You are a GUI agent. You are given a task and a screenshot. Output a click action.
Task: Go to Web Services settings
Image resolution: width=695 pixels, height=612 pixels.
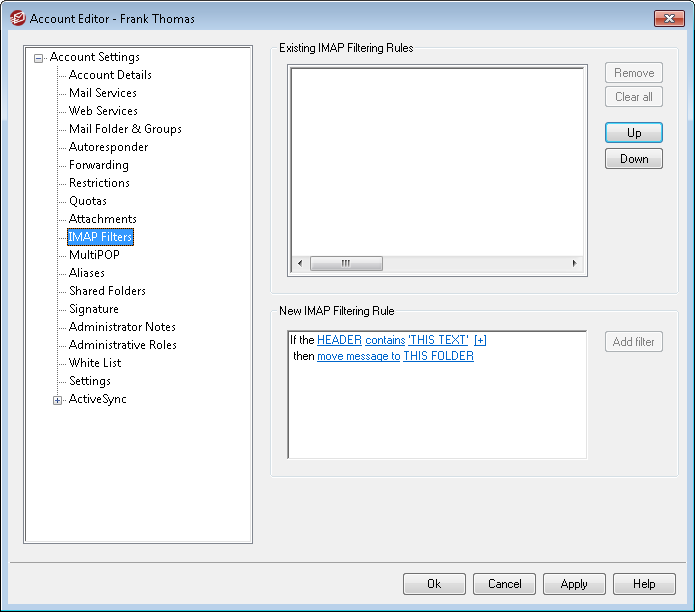[x=103, y=111]
